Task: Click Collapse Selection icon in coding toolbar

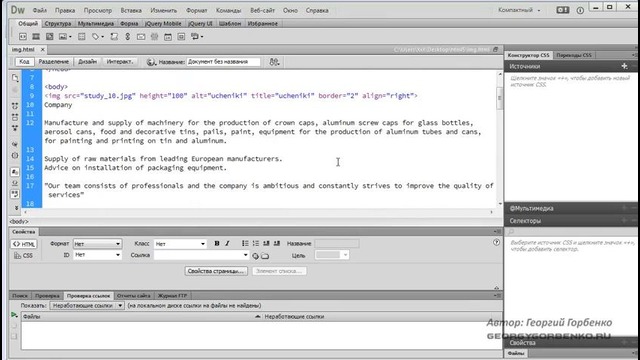Action: point(15,117)
